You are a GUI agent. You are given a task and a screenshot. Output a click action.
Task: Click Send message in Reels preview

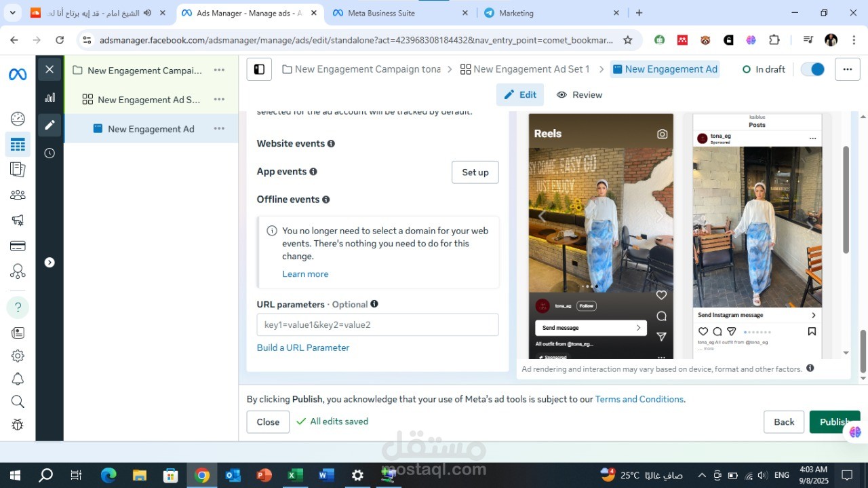point(591,328)
